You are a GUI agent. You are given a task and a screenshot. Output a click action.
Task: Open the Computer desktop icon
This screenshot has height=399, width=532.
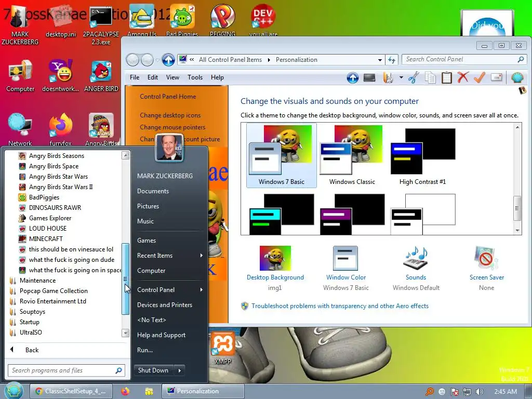click(x=20, y=76)
